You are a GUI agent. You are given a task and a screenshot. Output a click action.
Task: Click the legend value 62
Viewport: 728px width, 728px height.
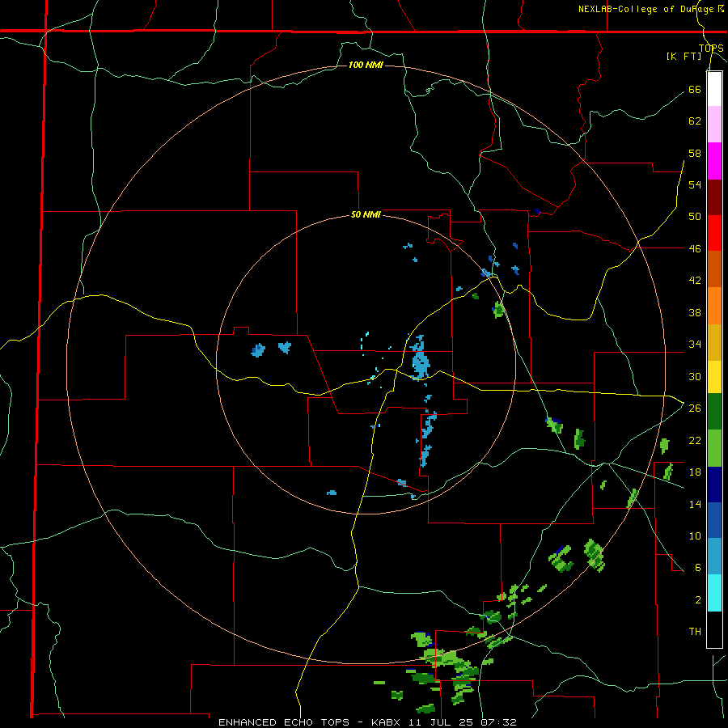(695, 121)
